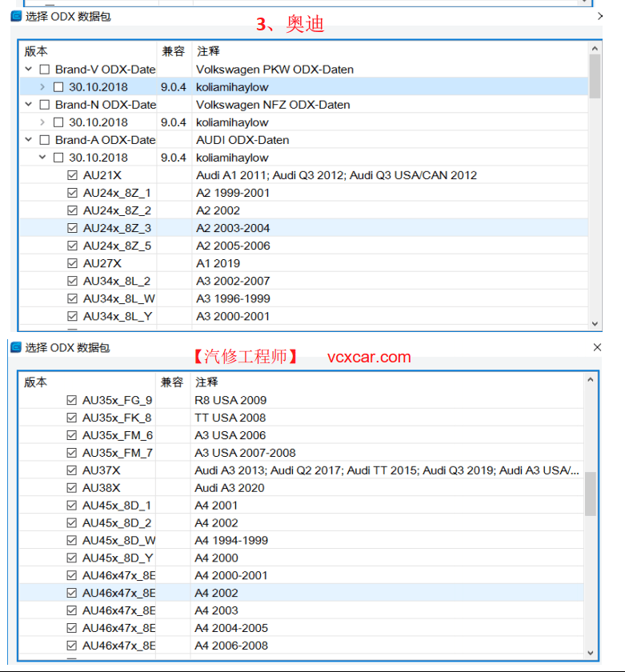Uncheck the AU34x_8L_W checkbox
This screenshot has width=625, height=672.
coord(73,298)
